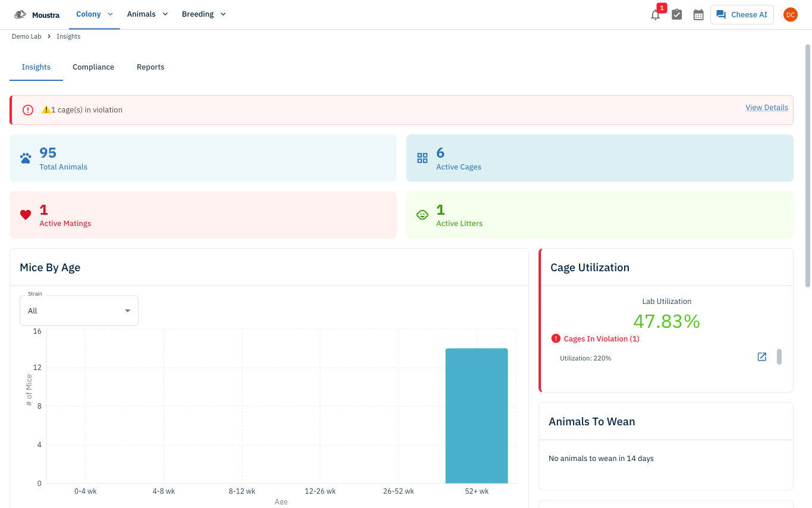
Task: Click the Cage Utilization heading
Action: click(x=590, y=268)
